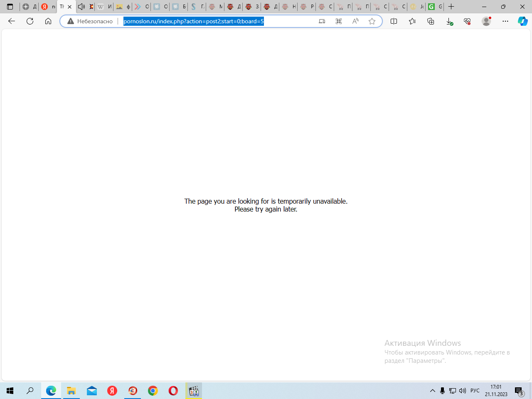The height and width of the screenshot is (399, 532).
Task: Click the 'Небезопасно' not secure warning
Action: click(x=90, y=21)
